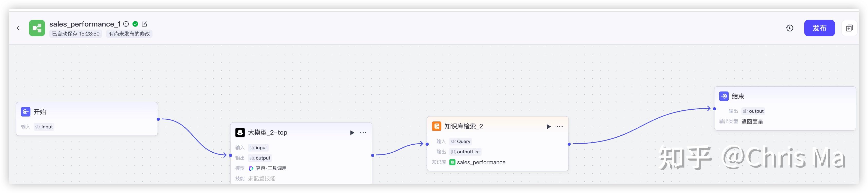
Task: Select the 结束 node icon
Action: click(724, 96)
